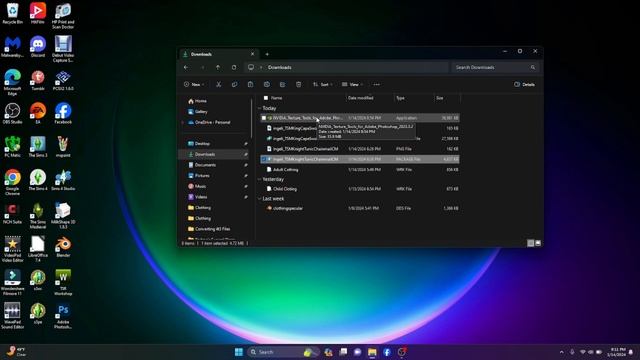
Task: Switch to details list view in status bar
Action: pyautogui.click(x=531, y=243)
